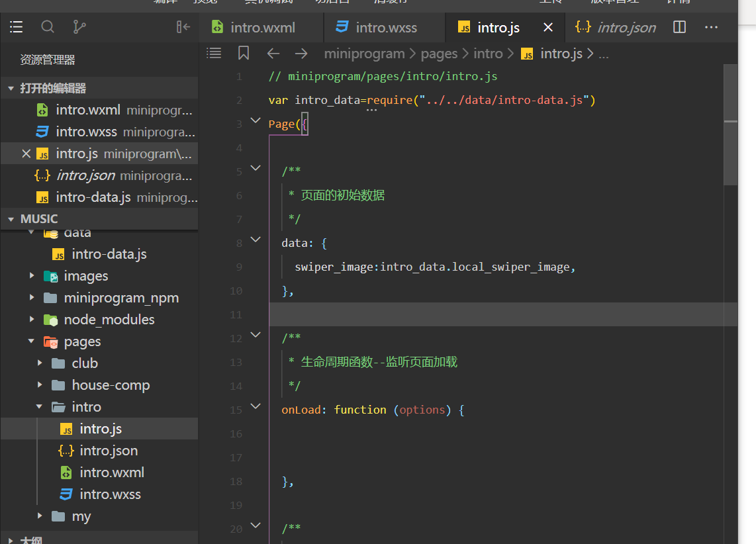This screenshot has width=756, height=544.
Task: Collapse the sidebar panel icon
Action: point(183,27)
